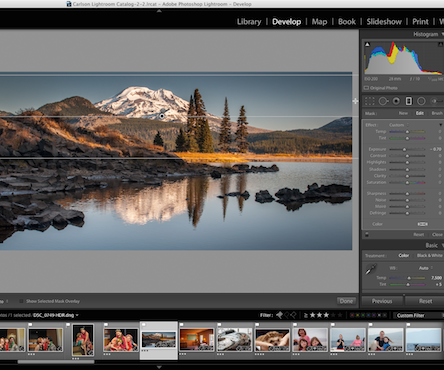Click the Exposure slider in the Effect panel

tap(407, 149)
